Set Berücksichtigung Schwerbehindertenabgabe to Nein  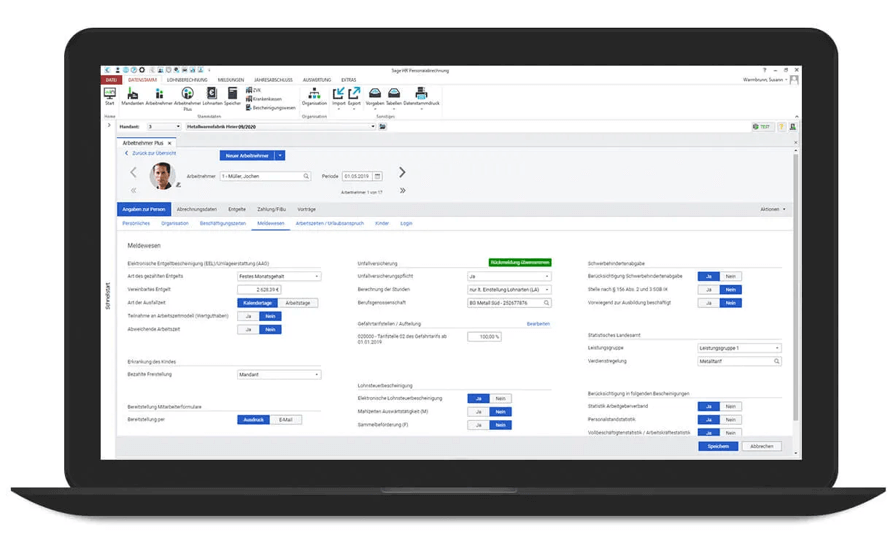[731, 276]
